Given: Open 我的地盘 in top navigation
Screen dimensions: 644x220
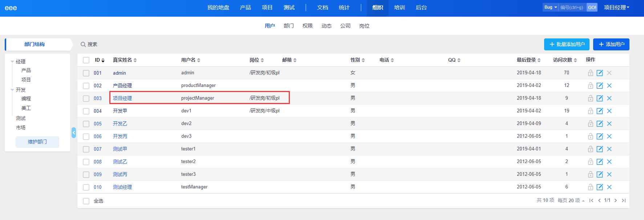Looking at the screenshot, I should click(x=218, y=8).
